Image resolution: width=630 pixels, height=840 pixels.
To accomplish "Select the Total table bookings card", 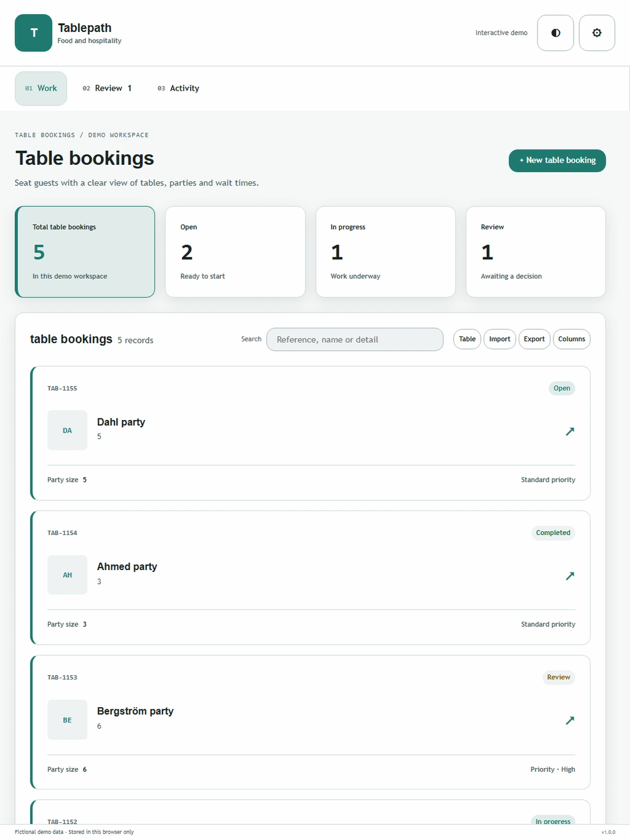I will (x=85, y=251).
